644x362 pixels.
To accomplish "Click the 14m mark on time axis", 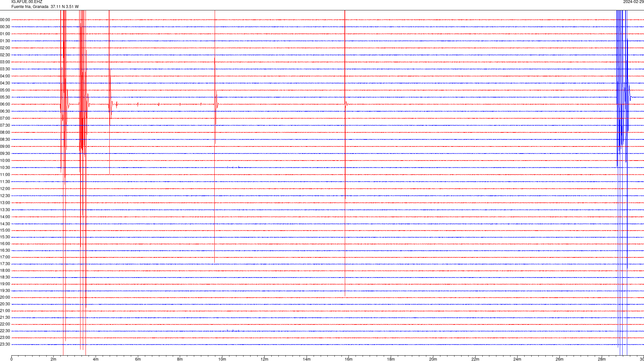I will [307, 359].
